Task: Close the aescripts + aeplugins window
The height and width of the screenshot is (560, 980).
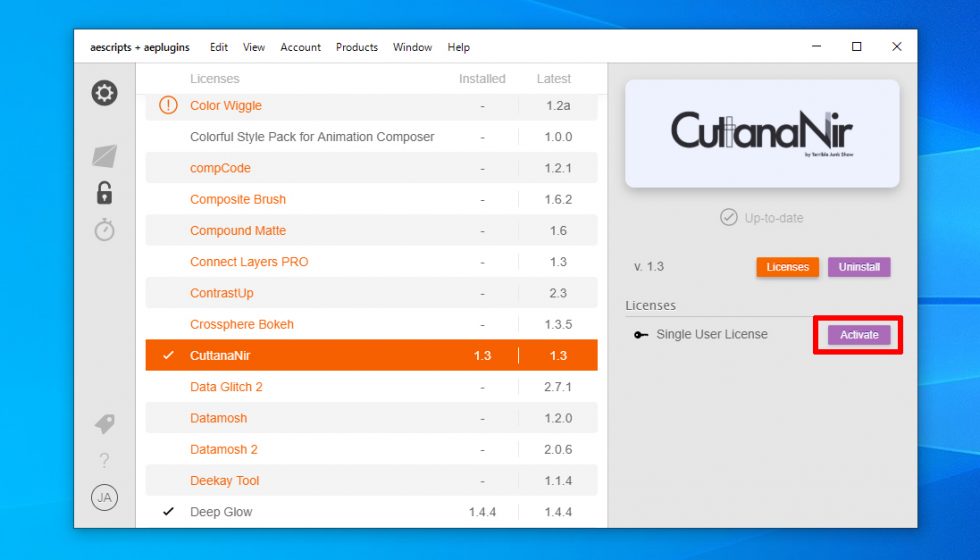Action: pyautogui.click(x=896, y=47)
